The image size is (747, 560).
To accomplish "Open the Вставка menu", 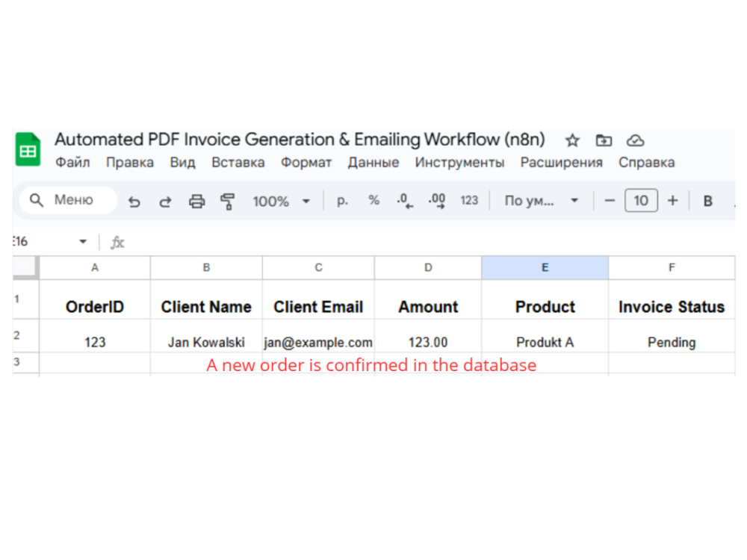I will [238, 162].
